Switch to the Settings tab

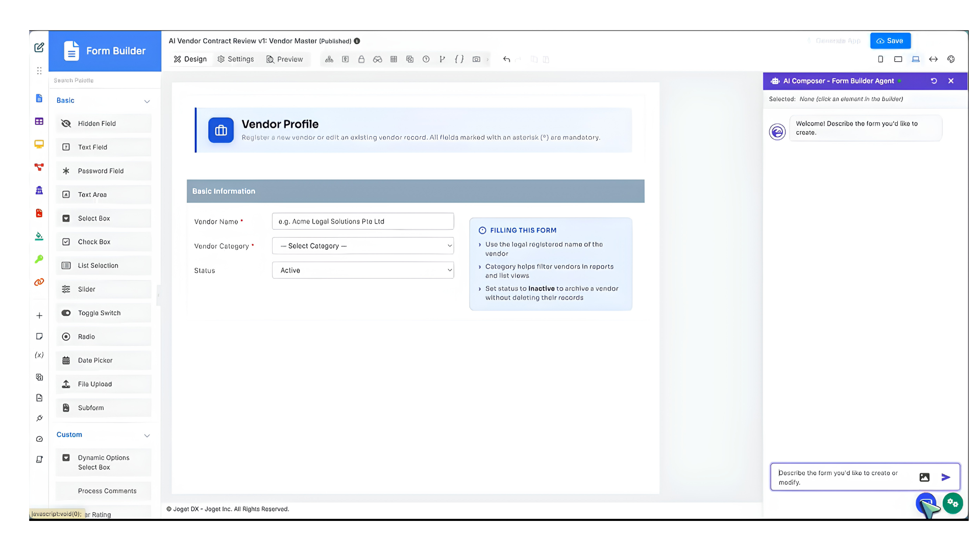(235, 59)
